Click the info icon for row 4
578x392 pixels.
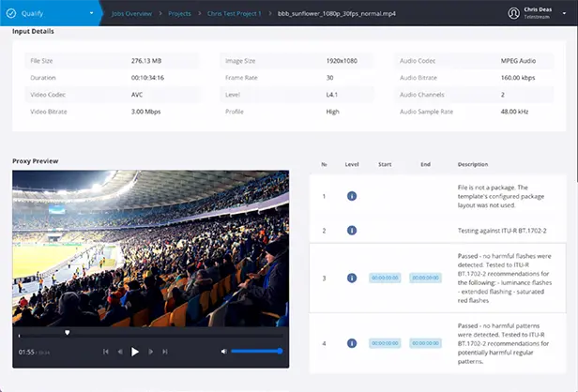click(x=352, y=343)
